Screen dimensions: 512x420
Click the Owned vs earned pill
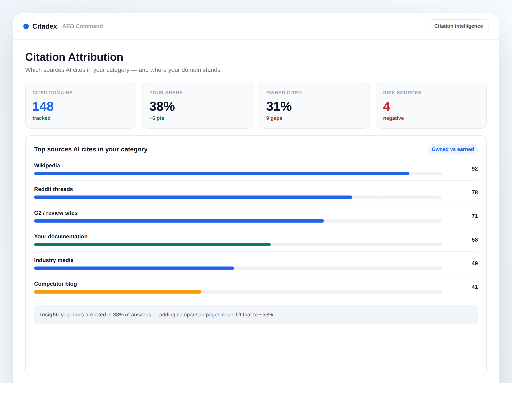pos(452,149)
